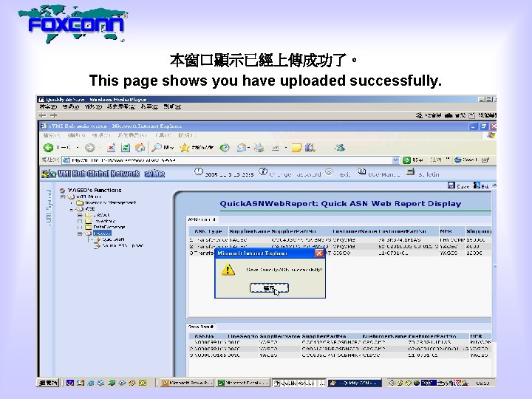The width and height of the screenshot is (532, 399).
Task: Expand the Inventory folder node
Action: point(80,221)
